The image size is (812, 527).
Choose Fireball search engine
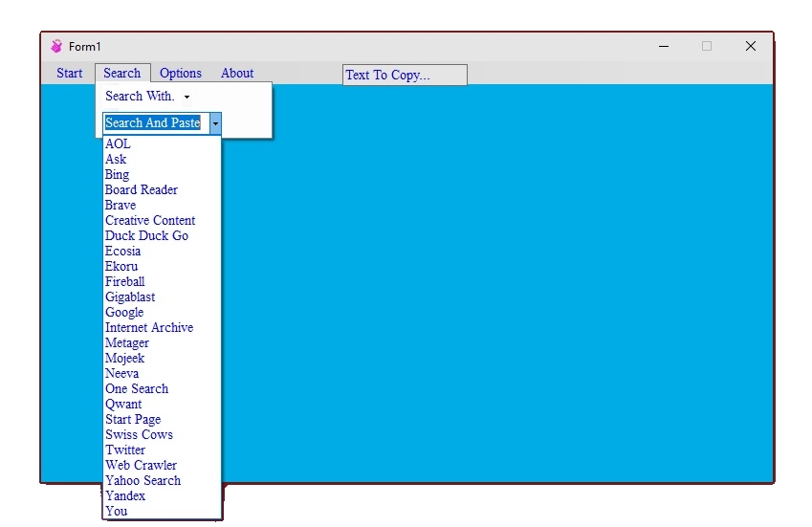(x=162, y=281)
